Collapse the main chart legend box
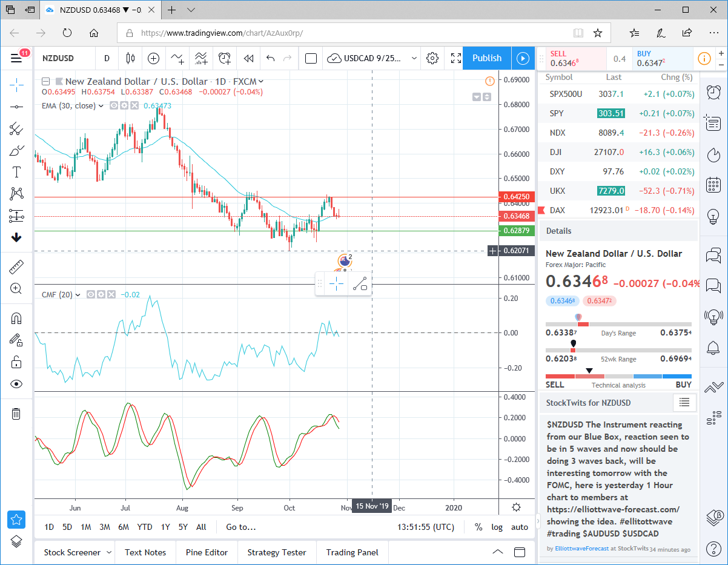The image size is (728, 565). pyautogui.click(x=45, y=81)
